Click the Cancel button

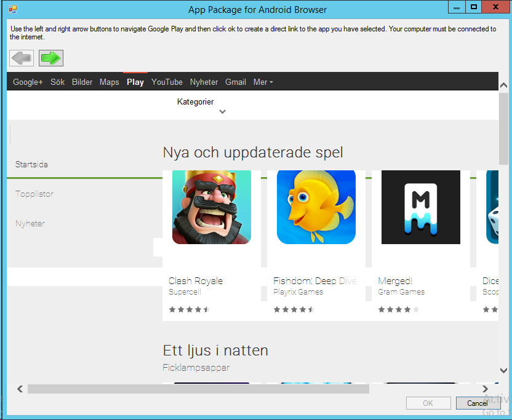click(x=477, y=403)
